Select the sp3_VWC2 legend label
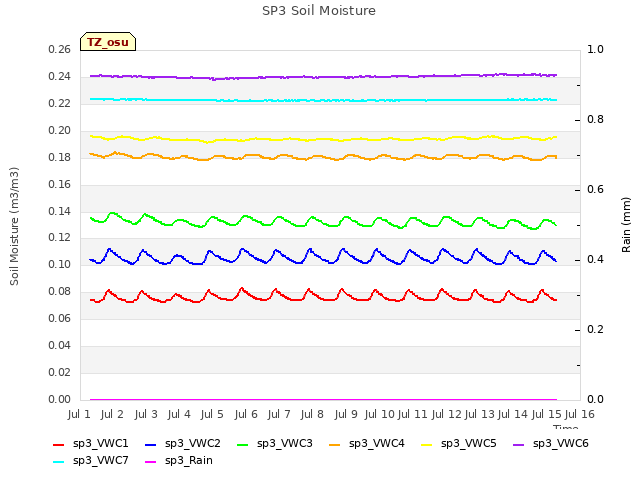The image size is (640, 480). click(193, 444)
